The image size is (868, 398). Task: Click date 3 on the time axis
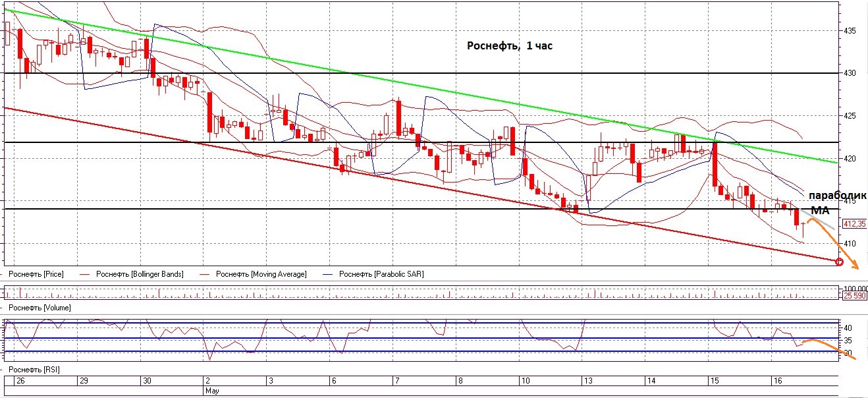click(271, 381)
